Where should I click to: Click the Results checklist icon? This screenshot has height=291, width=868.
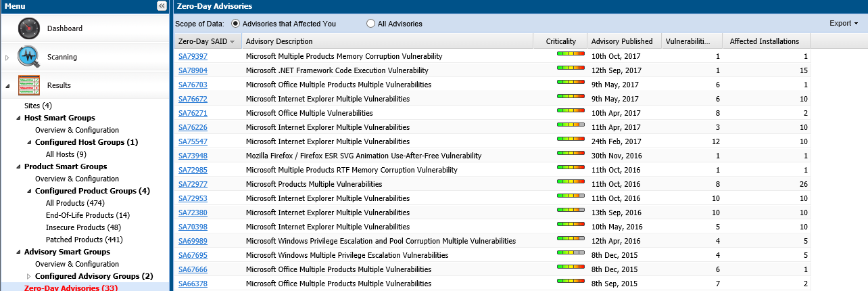(29, 85)
